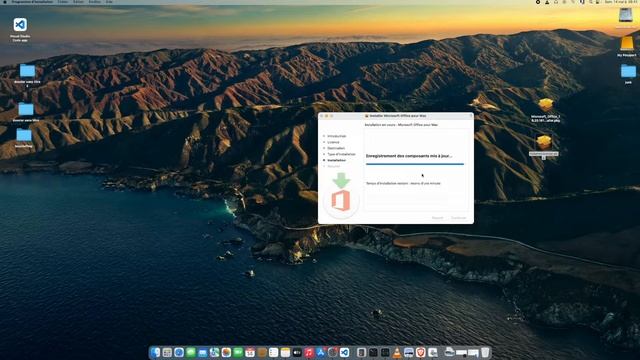The height and width of the screenshot is (360, 640).
Task: Select Microsoft Office pkg file on desktop
Action: click(x=545, y=105)
